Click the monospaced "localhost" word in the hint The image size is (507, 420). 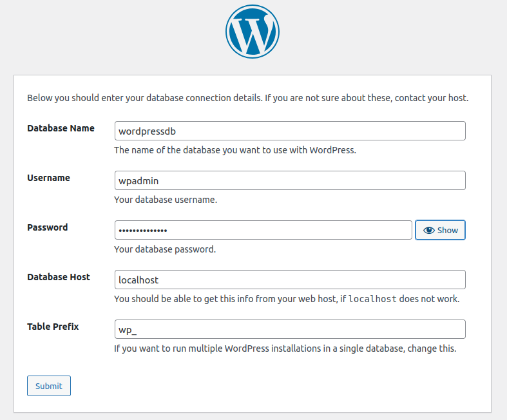[x=372, y=300]
